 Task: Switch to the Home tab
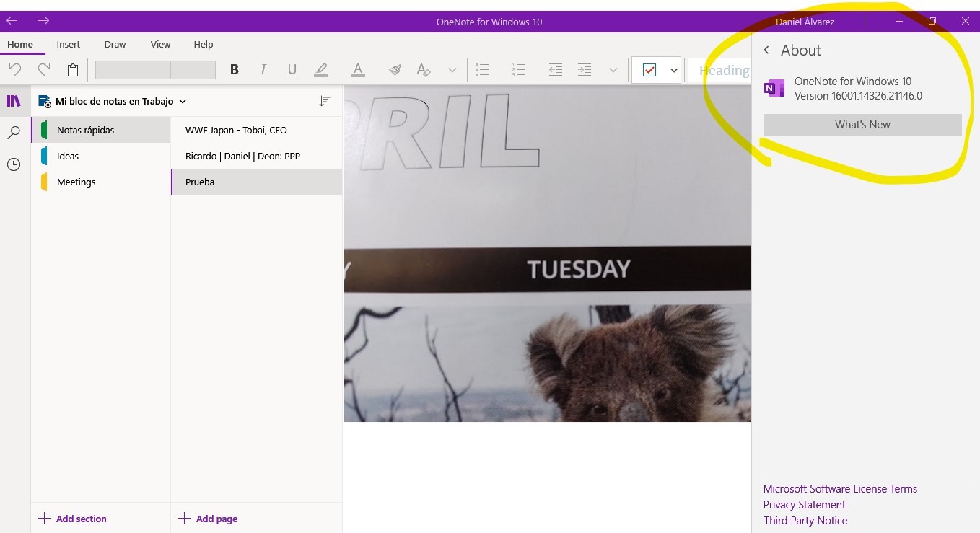point(20,44)
